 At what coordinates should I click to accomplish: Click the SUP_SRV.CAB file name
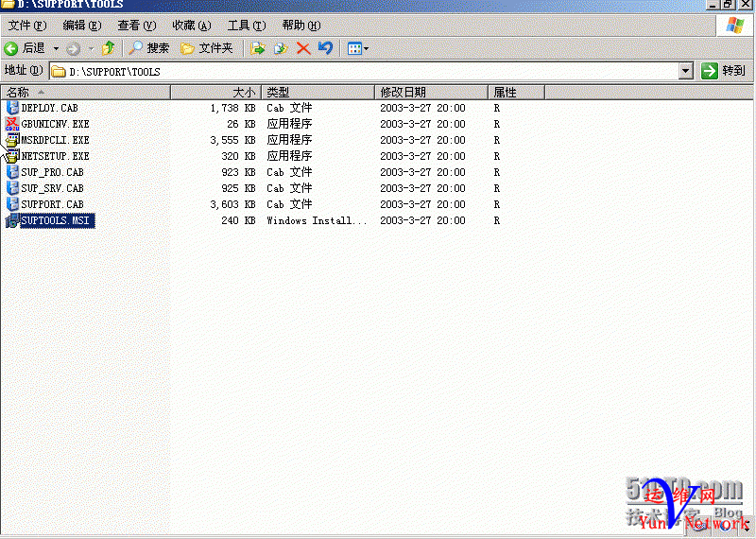[53, 188]
